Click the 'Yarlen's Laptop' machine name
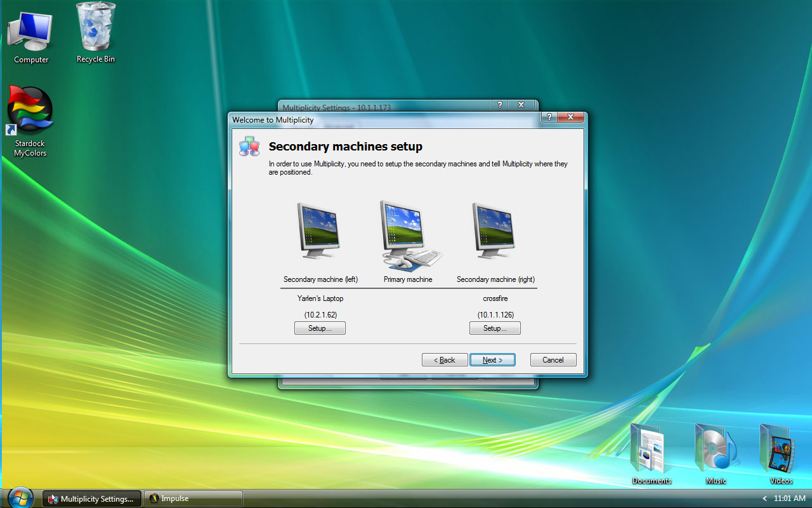812x508 pixels. coord(320,298)
